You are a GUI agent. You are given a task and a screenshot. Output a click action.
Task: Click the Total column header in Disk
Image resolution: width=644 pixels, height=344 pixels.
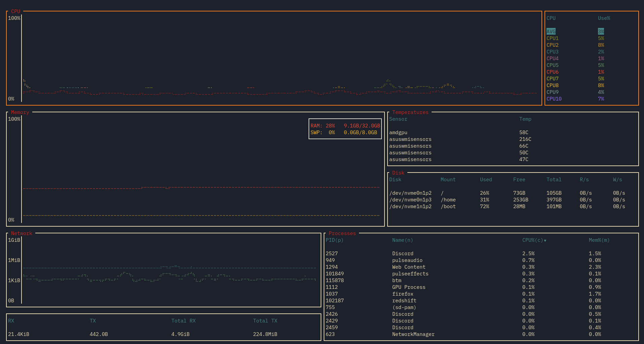click(554, 180)
